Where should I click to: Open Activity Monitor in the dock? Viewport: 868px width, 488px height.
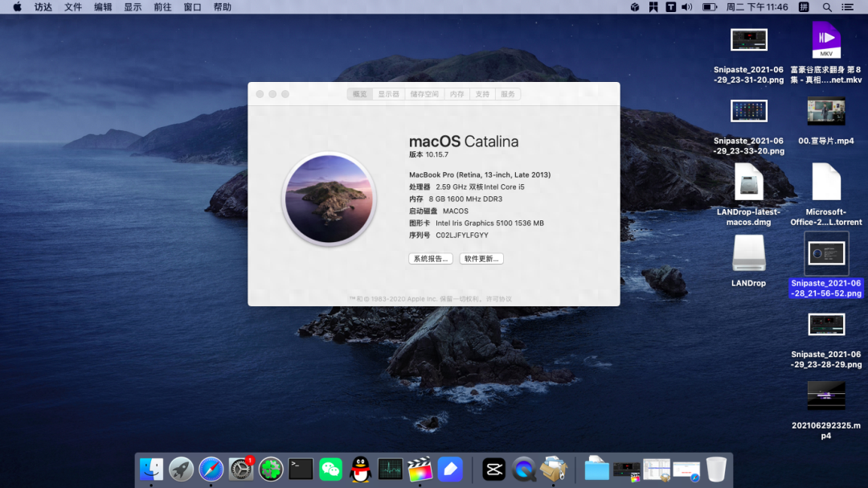pyautogui.click(x=390, y=469)
